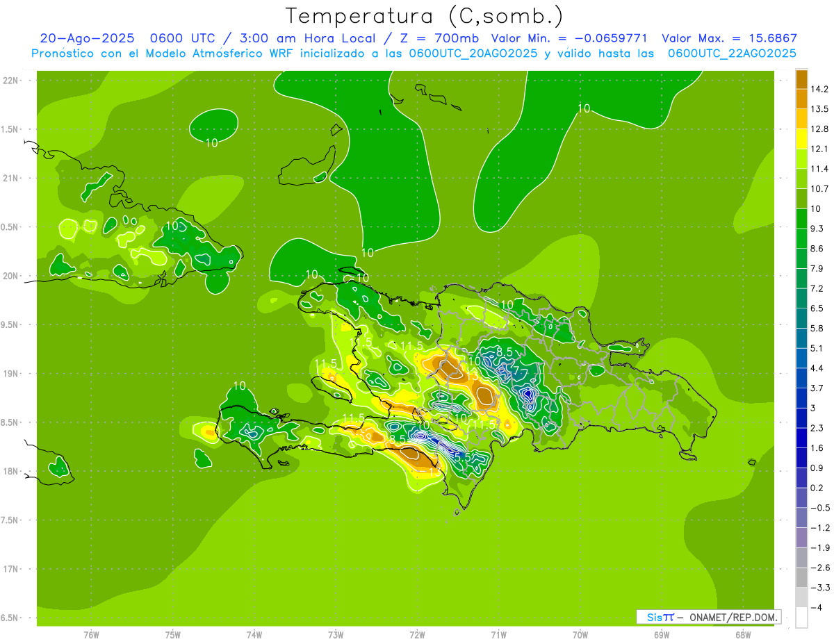
Task: Click colorbar value "1.6"
Action: tap(817, 448)
